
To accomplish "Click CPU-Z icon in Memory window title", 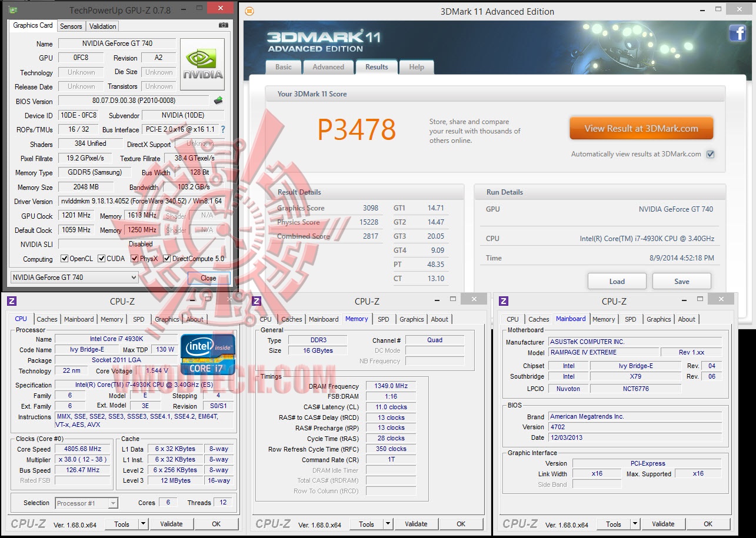I will (257, 301).
